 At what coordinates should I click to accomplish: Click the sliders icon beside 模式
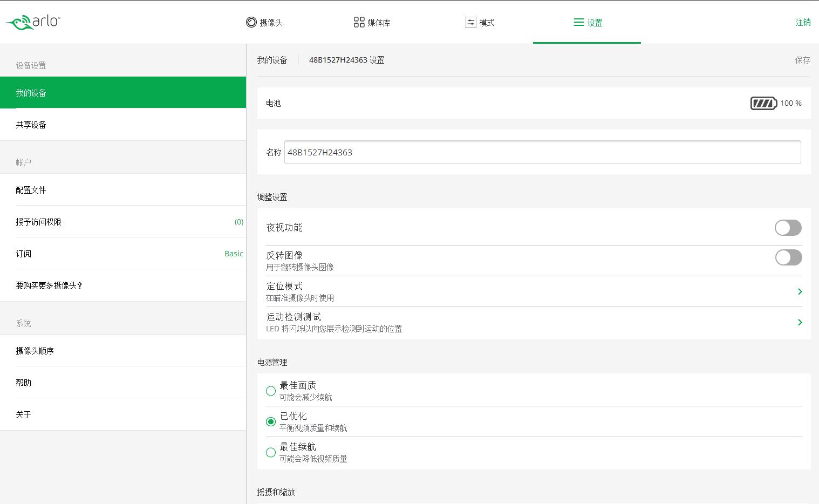pos(470,22)
